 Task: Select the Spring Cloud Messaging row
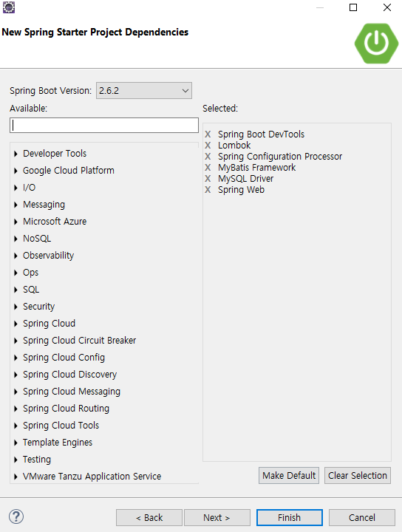[x=72, y=391]
